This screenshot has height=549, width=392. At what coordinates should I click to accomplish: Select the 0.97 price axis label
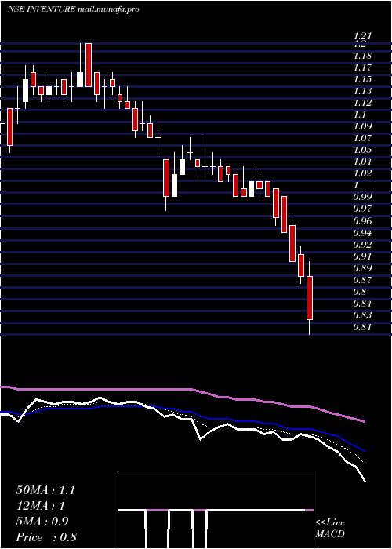(x=362, y=209)
